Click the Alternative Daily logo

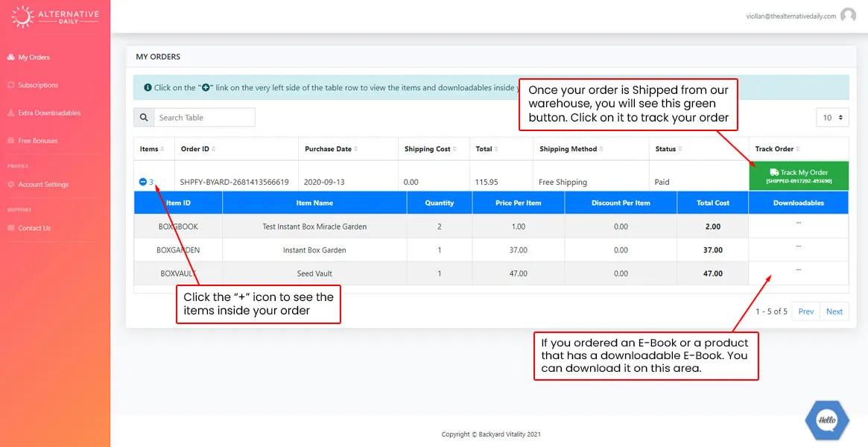[x=55, y=16]
